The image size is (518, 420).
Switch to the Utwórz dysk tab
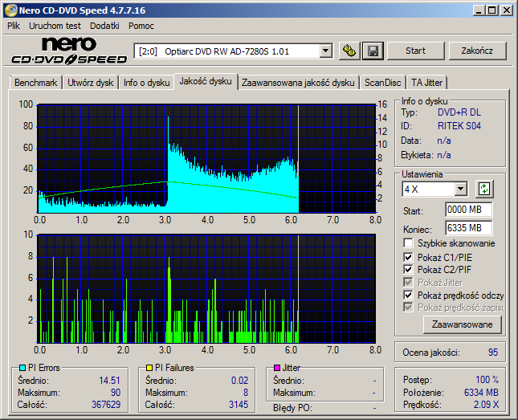(90, 83)
